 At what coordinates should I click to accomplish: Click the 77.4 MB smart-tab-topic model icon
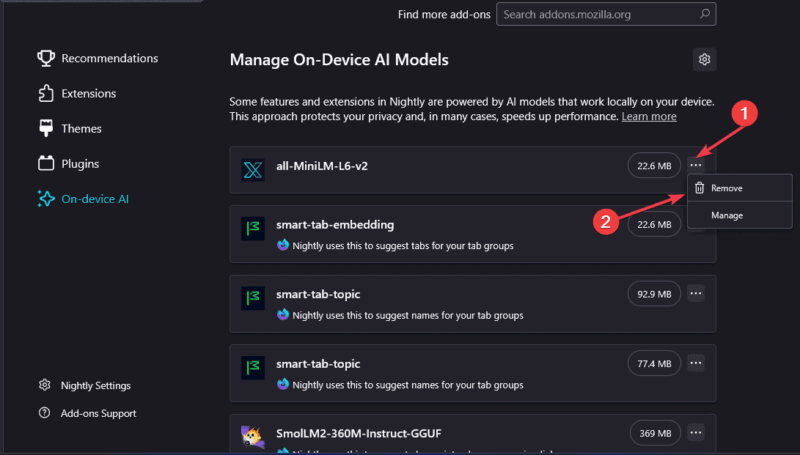pos(253,368)
